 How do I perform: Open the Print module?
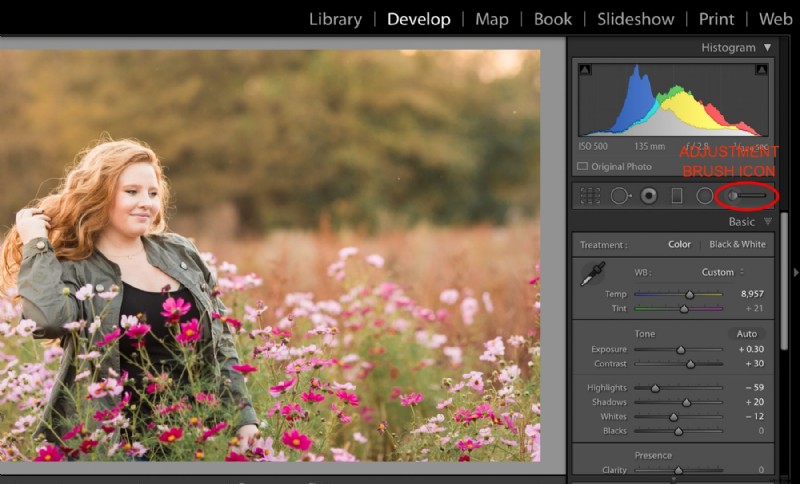point(717,19)
